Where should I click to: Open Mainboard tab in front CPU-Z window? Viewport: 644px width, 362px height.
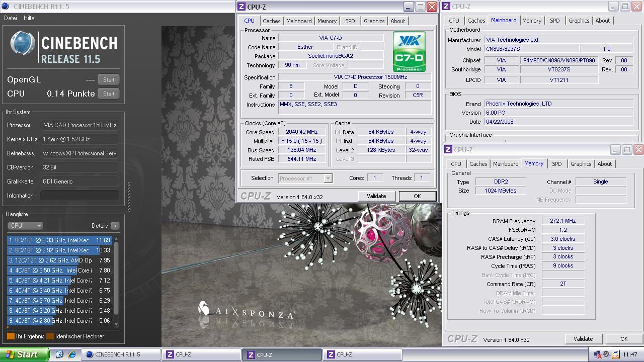pos(299,21)
